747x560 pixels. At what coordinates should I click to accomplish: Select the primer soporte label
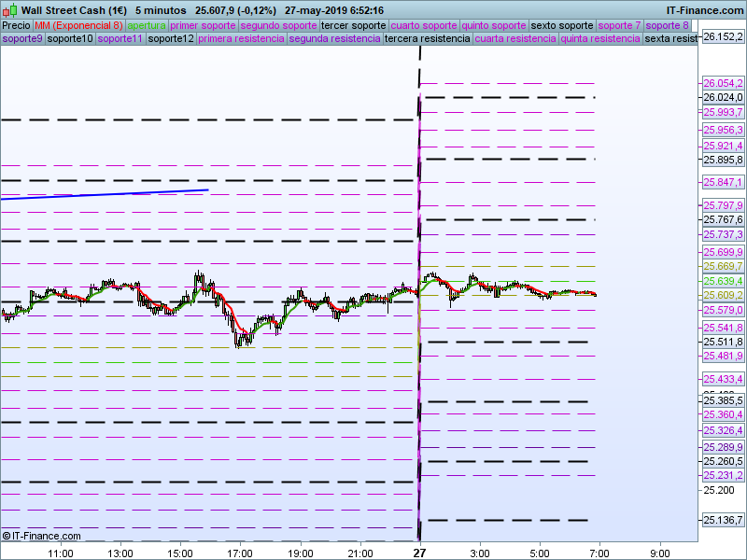[x=203, y=25]
